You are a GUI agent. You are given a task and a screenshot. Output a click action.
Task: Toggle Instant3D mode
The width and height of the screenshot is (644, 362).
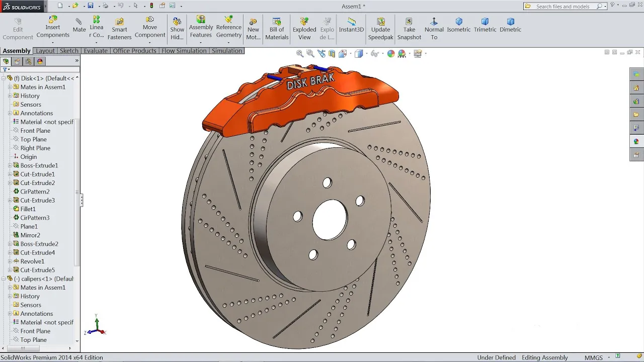[351, 25]
